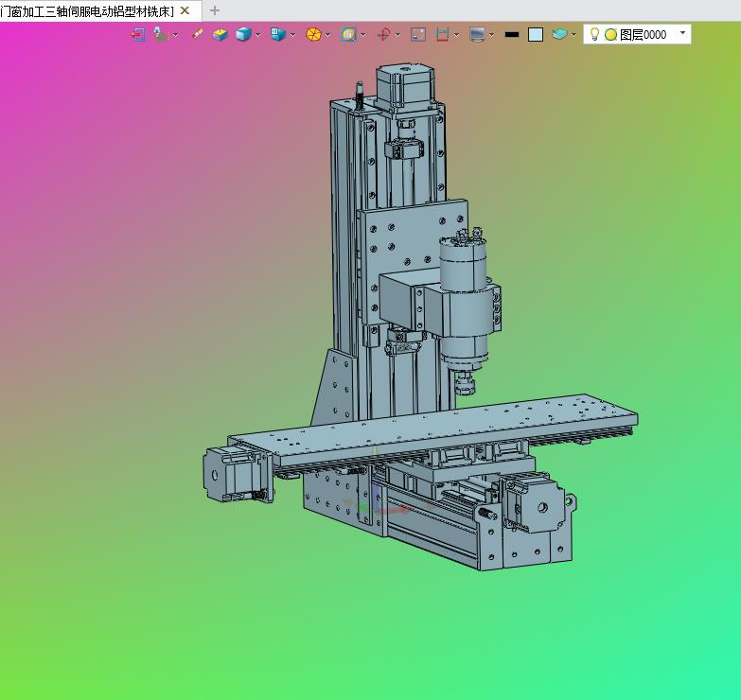This screenshot has height=700, width=741.
Task: Expand the shaded cube display dropdown
Action: click(257, 35)
